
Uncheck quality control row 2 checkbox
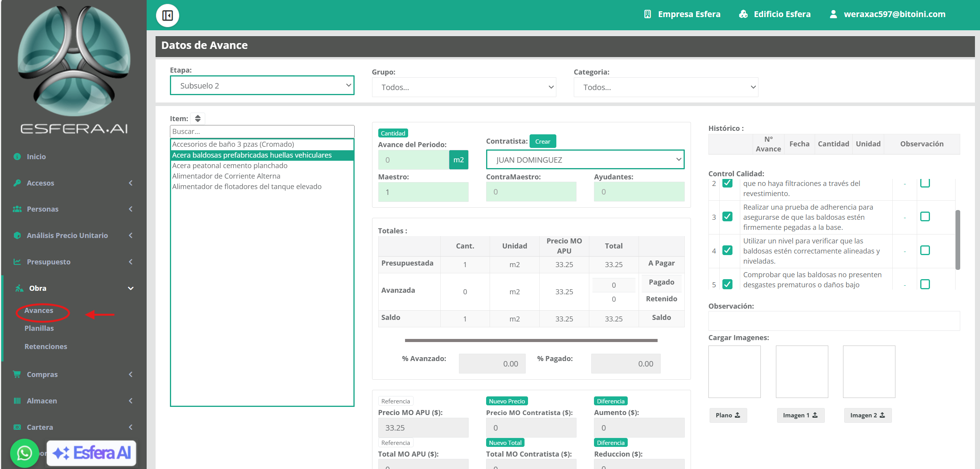pos(727,183)
